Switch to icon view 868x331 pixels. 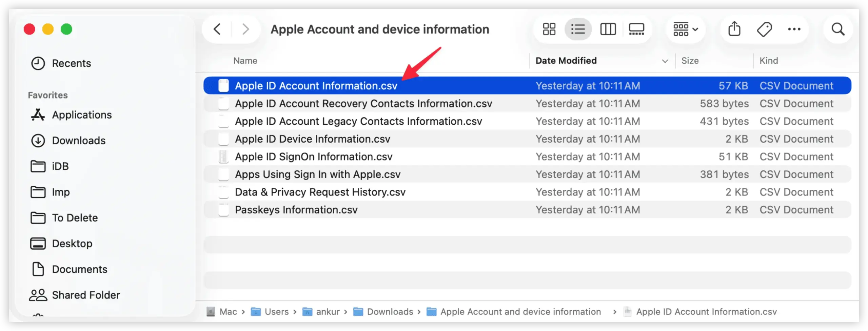click(549, 29)
